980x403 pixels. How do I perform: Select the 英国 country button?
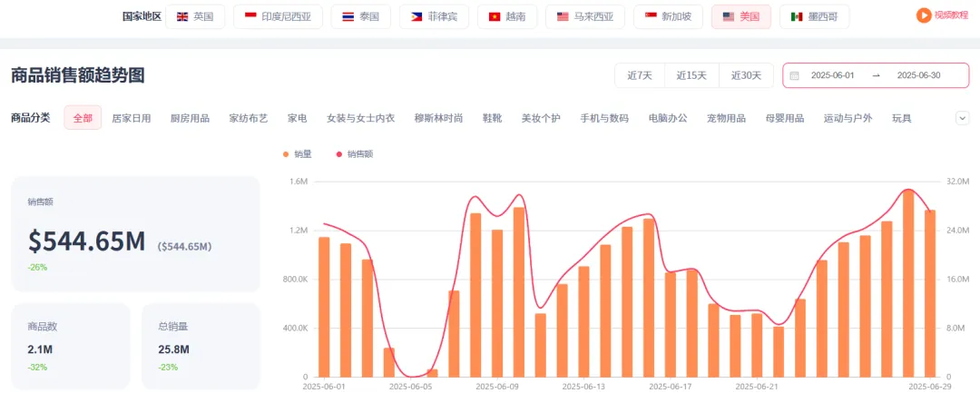(194, 17)
